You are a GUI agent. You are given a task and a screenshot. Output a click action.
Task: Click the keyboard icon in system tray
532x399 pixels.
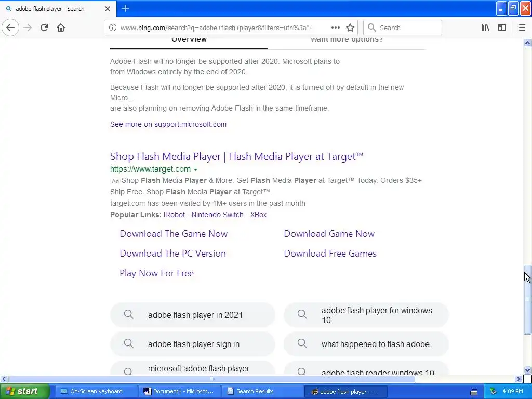click(x=474, y=392)
